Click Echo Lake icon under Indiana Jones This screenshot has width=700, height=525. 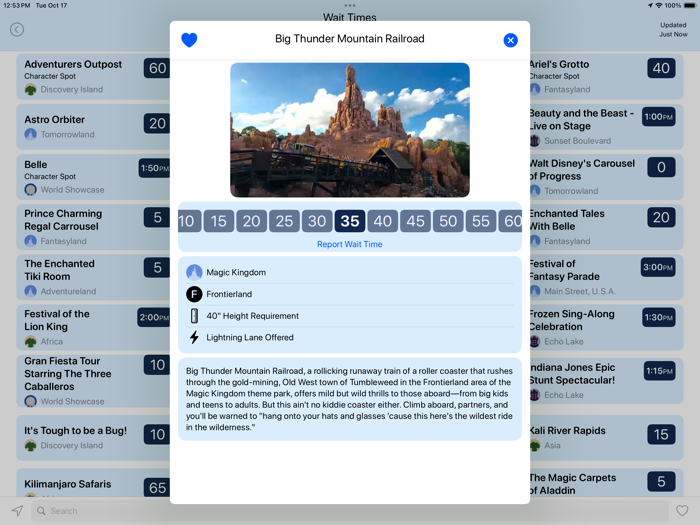click(535, 395)
